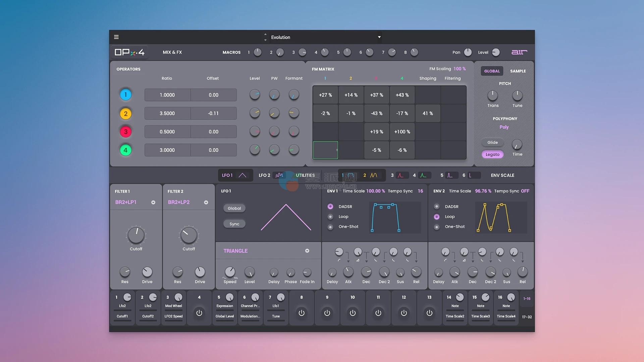The width and height of the screenshot is (644, 362).
Task: Select One-Shot mode for ENV 2
Action: 437,227
